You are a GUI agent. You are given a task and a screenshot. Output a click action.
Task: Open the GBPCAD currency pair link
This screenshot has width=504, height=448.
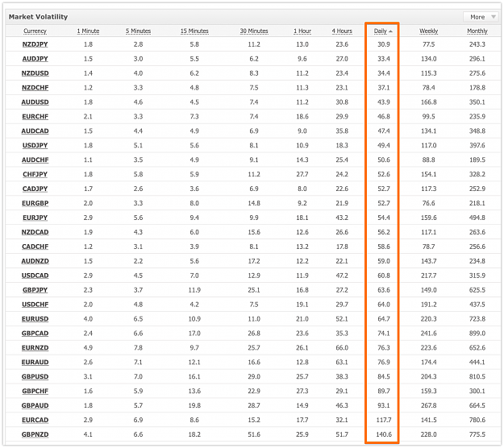[35, 334]
